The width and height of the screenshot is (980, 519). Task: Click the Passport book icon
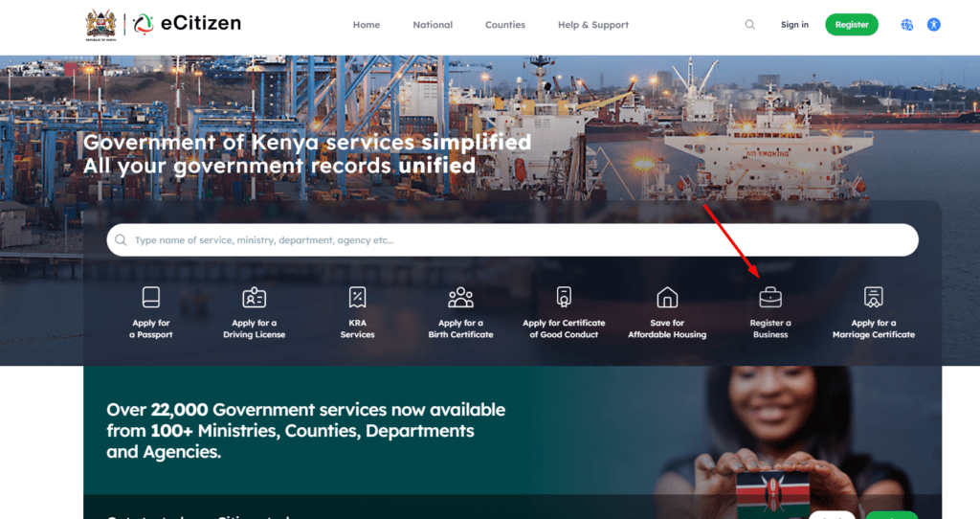pos(150,297)
